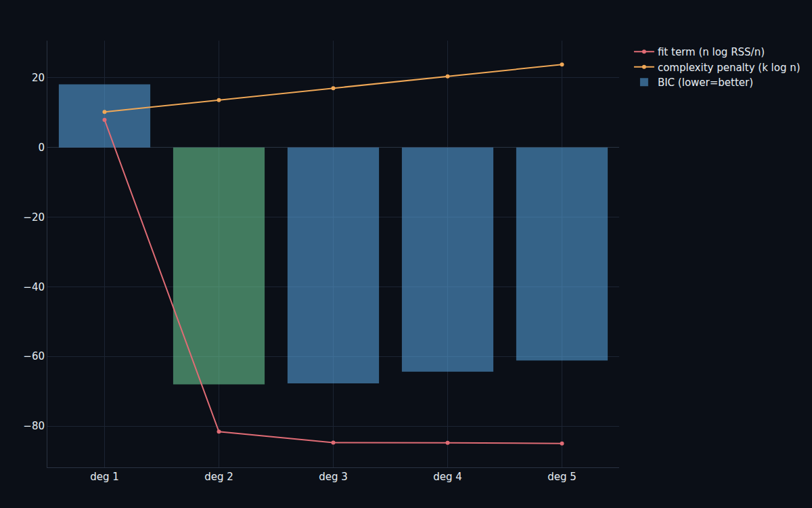
Task: Click the fit term point at deg 5
Action: 562,444
